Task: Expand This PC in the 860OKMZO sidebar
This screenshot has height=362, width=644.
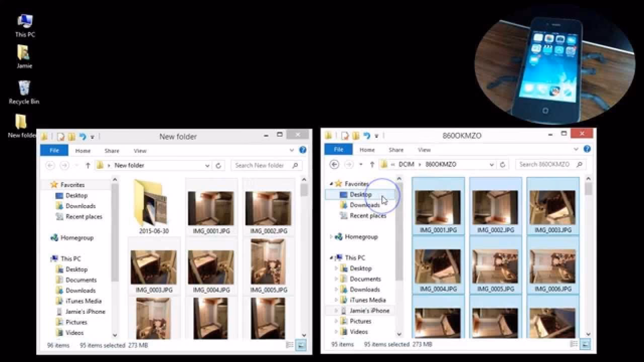Action: [331, 257]
